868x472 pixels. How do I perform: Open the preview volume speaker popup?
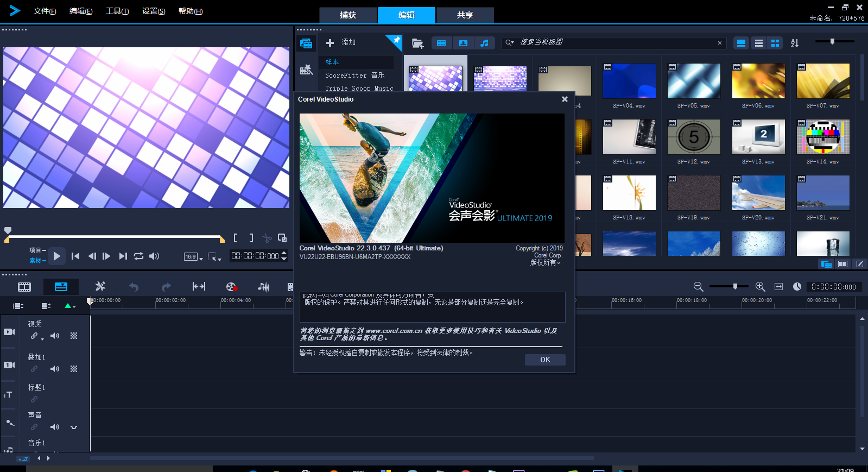(154, 256)
